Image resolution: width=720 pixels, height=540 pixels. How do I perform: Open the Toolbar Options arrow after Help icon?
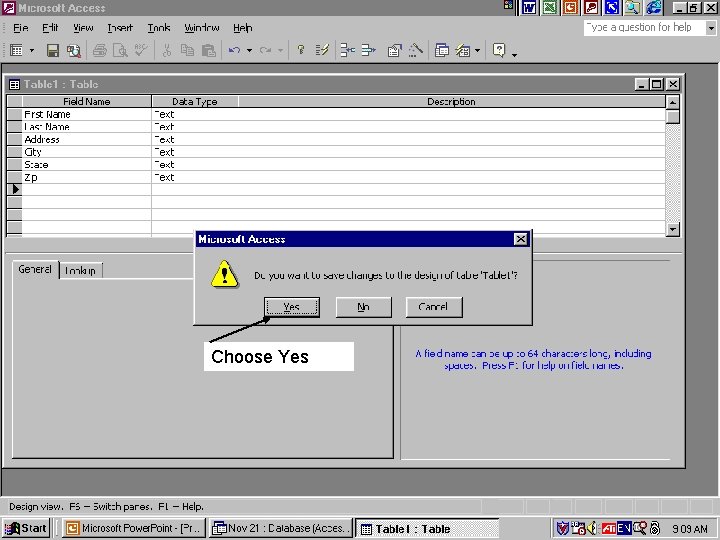(x=514, y=54)
